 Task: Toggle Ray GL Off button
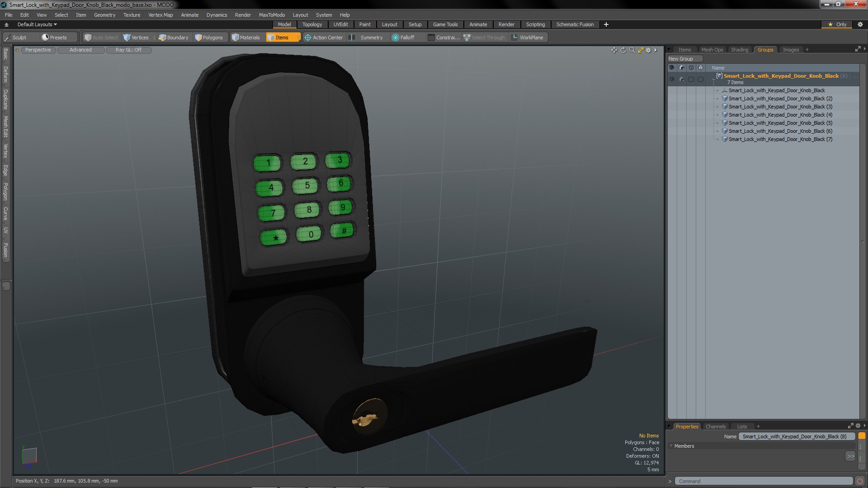pyautogui.click(x=128, y=50)
